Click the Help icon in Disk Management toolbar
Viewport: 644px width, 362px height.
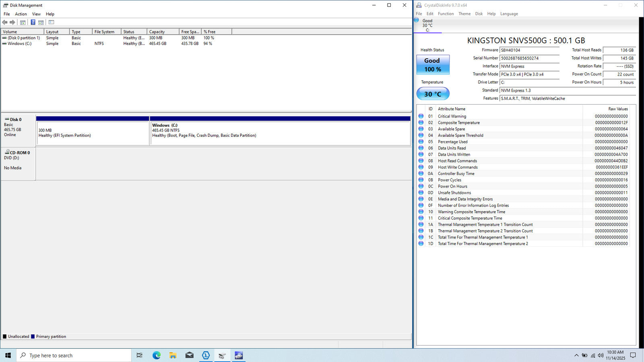click(33, 23)
